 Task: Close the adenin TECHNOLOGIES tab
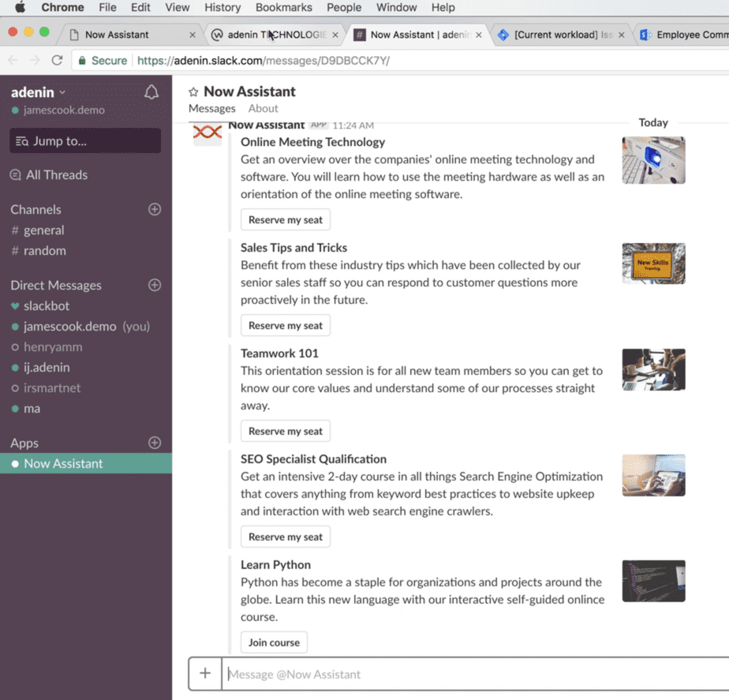pos(335,35)
